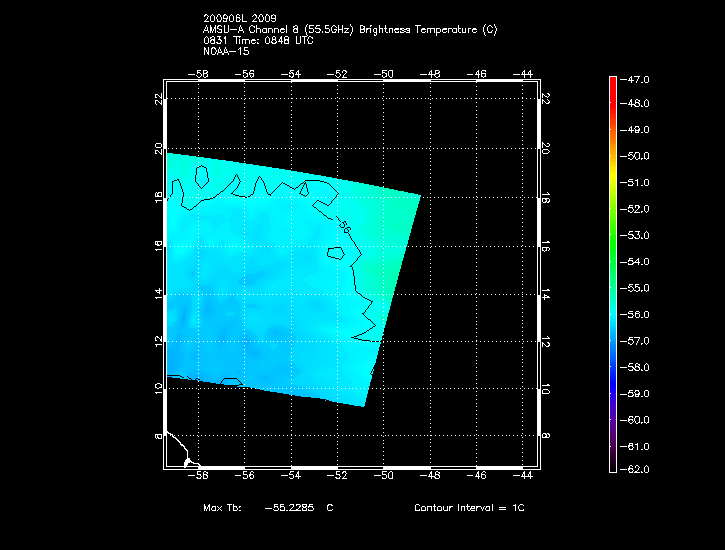Click the -56 contour label inside the plot
Screen dimensions: 725x550
(x=346, y=228)
